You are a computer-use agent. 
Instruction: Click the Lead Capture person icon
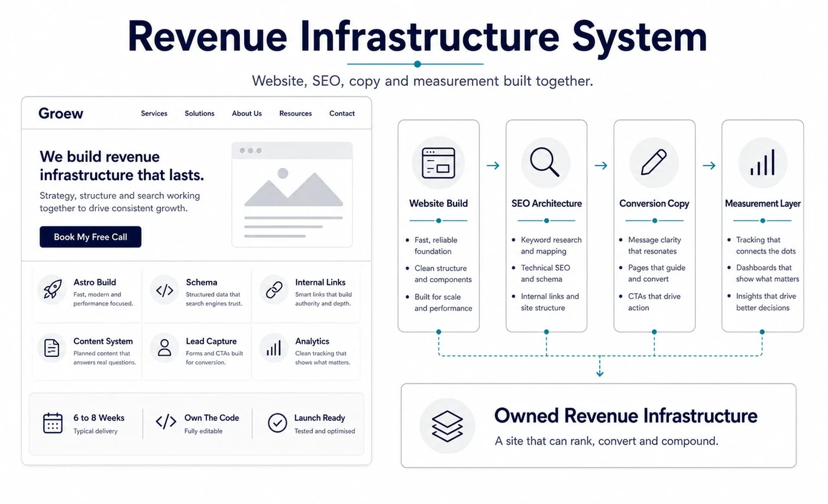click(164, 348)
